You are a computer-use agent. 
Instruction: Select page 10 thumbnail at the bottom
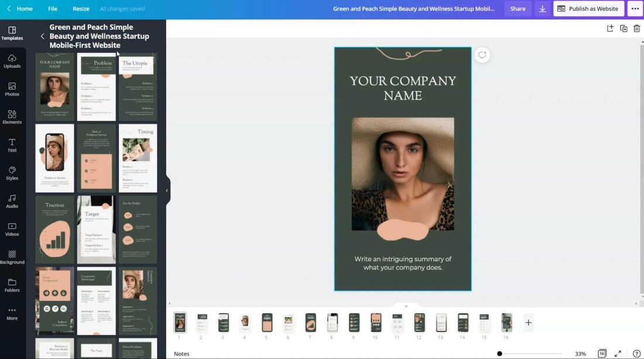tap(375, 323)
